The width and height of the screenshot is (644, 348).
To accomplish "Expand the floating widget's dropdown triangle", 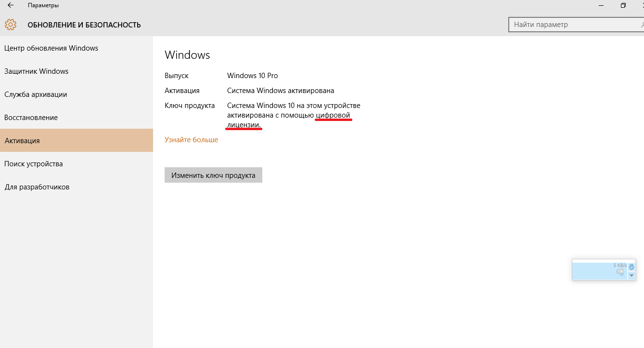I will pos(631,275).
